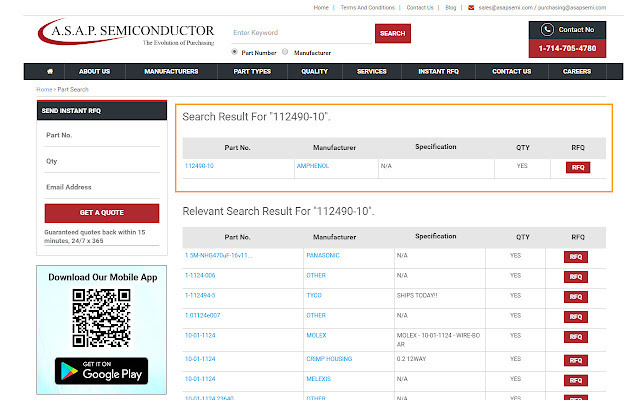The height and width of the screenshot is (400, 640).
Task: Click the red Search button
Action: pos(393,33)
